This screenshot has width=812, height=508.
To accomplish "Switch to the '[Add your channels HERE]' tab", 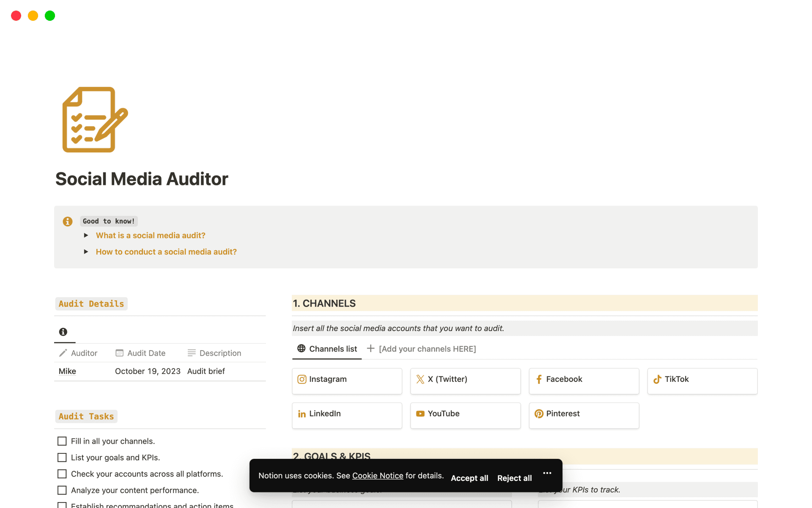I will (427, 348).
